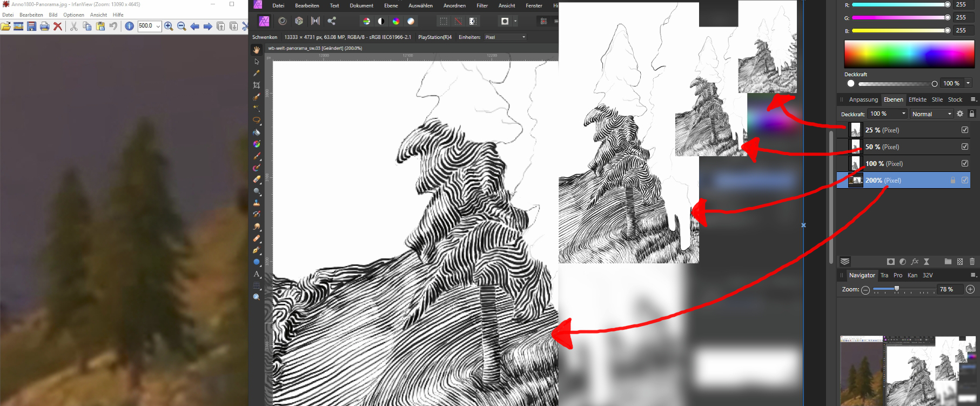Click the color spectrum gradient bar
Image resolution: width=980 pixels, height=406 pixels.
coord(909,54)
